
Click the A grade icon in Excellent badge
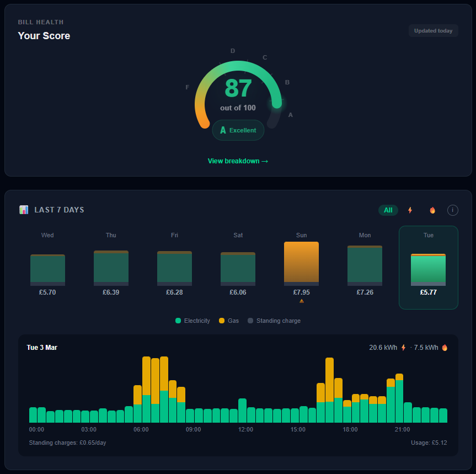tap(223, 131)
